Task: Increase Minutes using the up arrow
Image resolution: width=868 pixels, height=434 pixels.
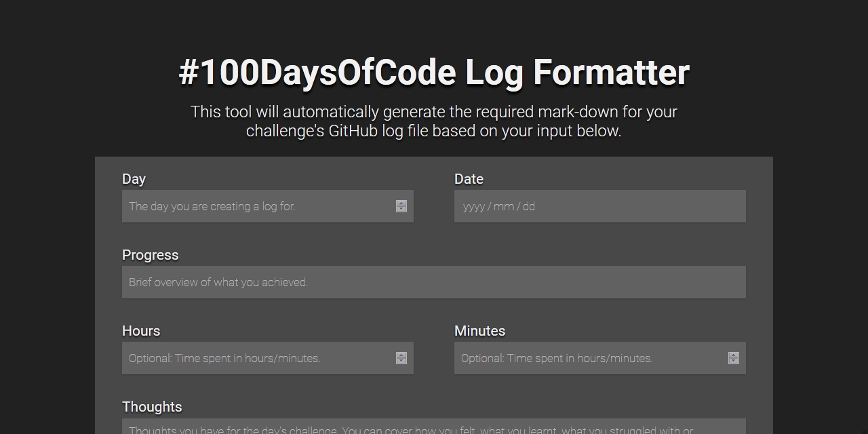Action: click(x=734, y=355)
